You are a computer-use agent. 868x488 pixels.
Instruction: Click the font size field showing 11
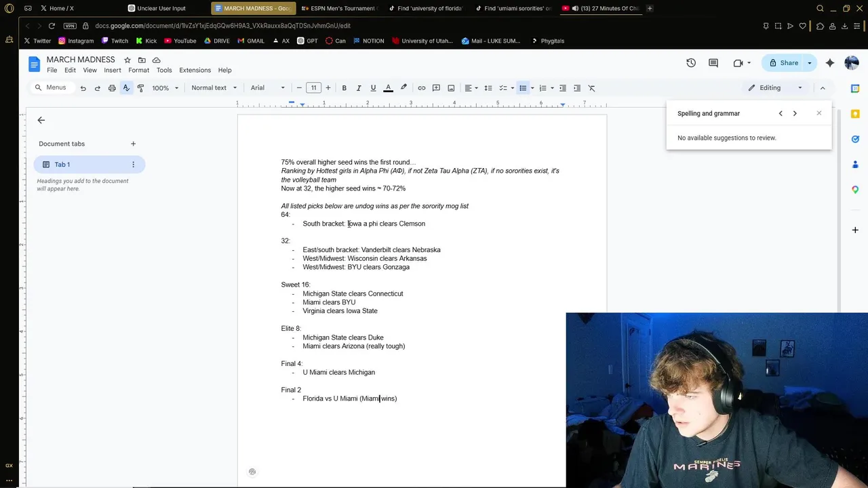pyautogui.click(x=313, y=88)
